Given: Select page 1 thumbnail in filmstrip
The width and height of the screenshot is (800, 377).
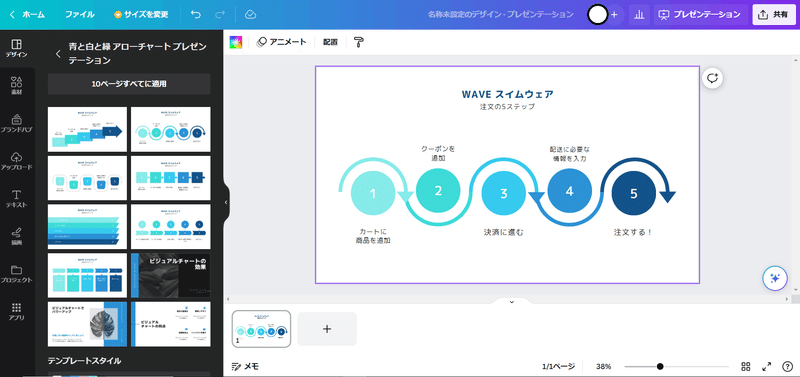Looking at the screenshot, I should [261, 329].
